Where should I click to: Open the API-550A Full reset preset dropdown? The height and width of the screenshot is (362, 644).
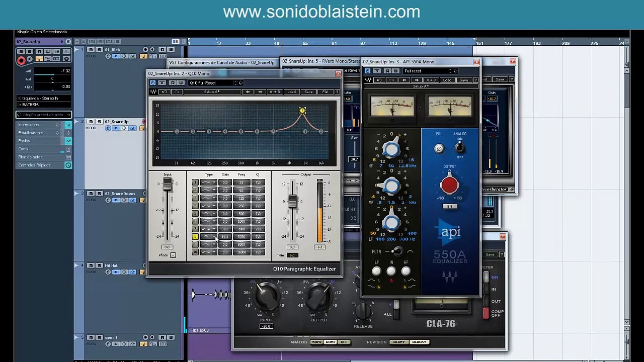click(x=426, y=71)
